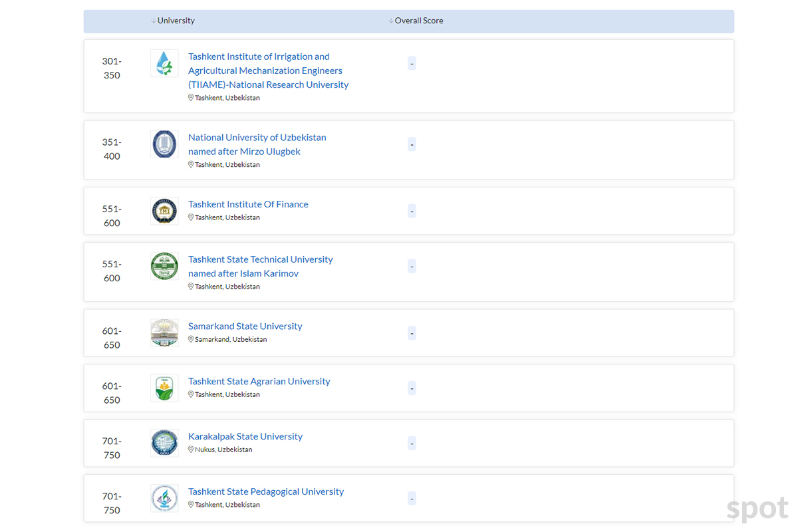Sort by Overall Score column header
Viewport: 798px width, 532px height.
[416, 21]
